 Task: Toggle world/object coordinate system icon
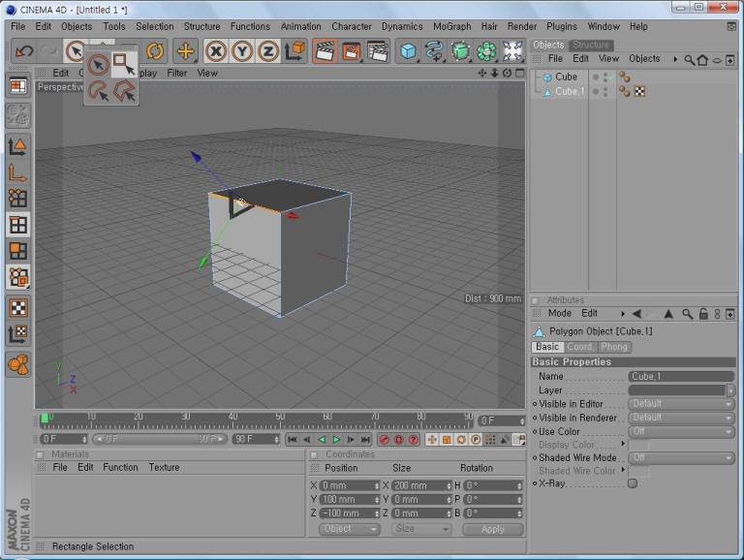[294, 50]
